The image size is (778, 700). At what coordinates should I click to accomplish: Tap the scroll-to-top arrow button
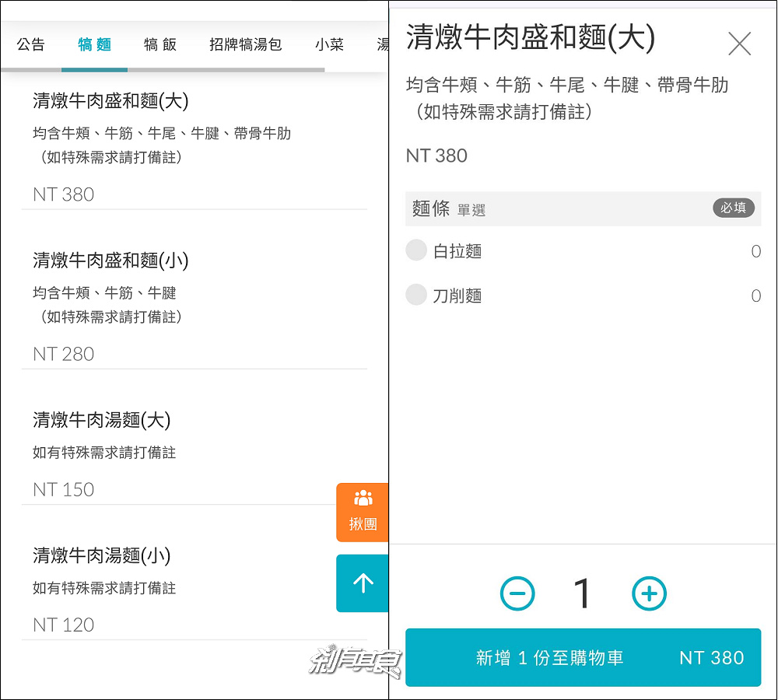pos(363,583)
